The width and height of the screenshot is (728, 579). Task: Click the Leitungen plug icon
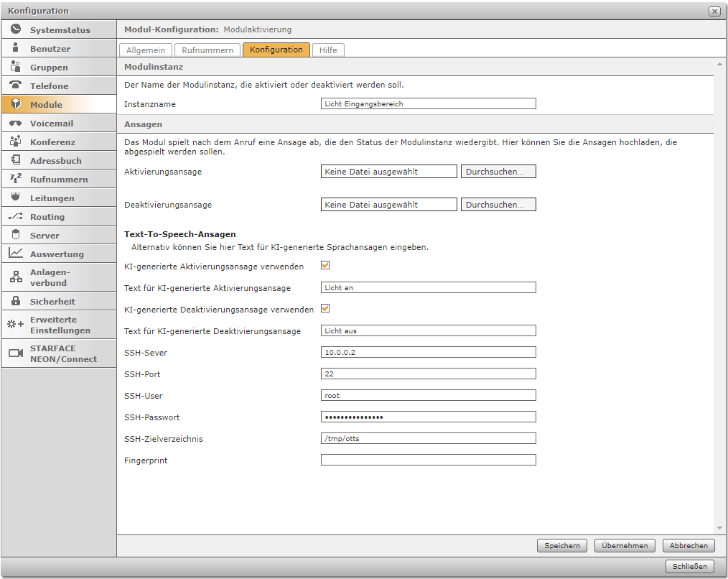16,197
